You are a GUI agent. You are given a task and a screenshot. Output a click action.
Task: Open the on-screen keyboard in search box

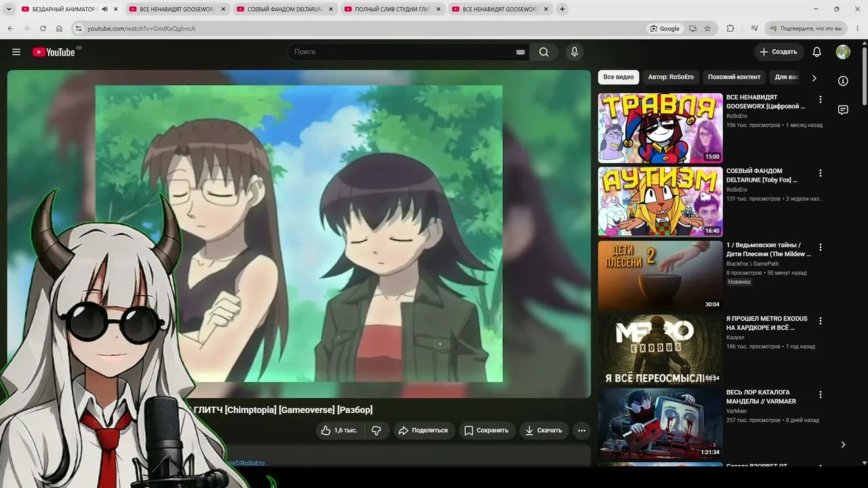(521, 52)
